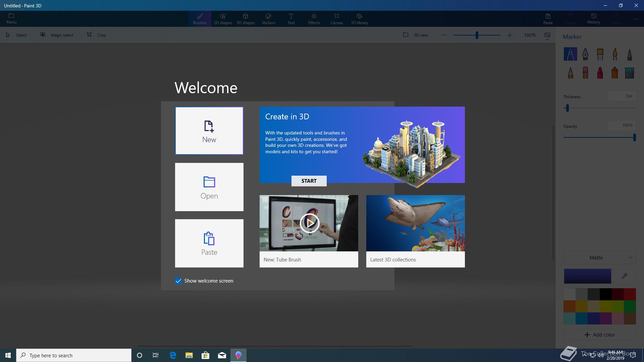Image resolution: width=644 pixels, height=362 pixels.
Task: Open the 2D shapes tab
Action: (223, 19)
